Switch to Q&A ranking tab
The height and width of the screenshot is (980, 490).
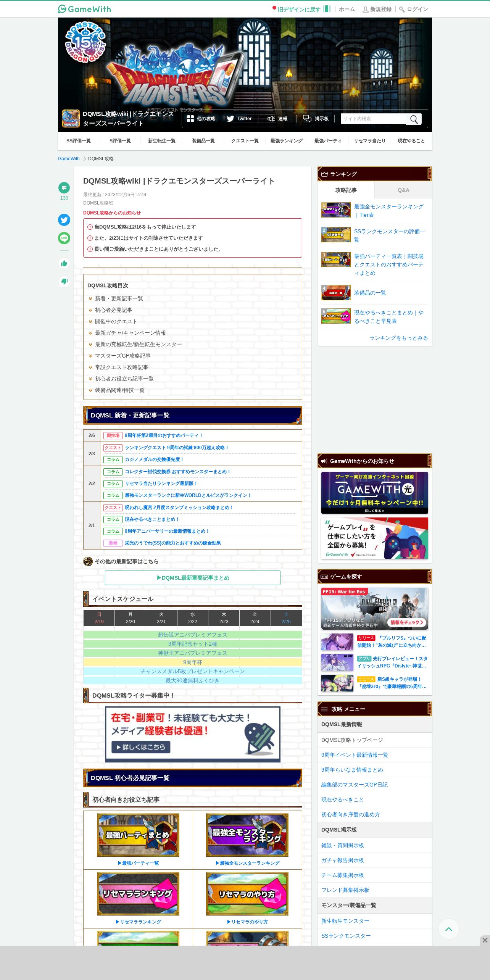point(403,190)
